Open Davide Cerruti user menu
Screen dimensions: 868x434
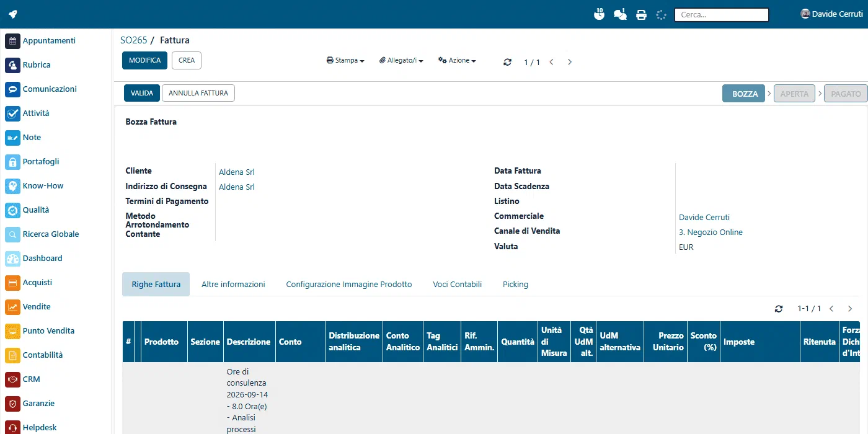(831, 14)
